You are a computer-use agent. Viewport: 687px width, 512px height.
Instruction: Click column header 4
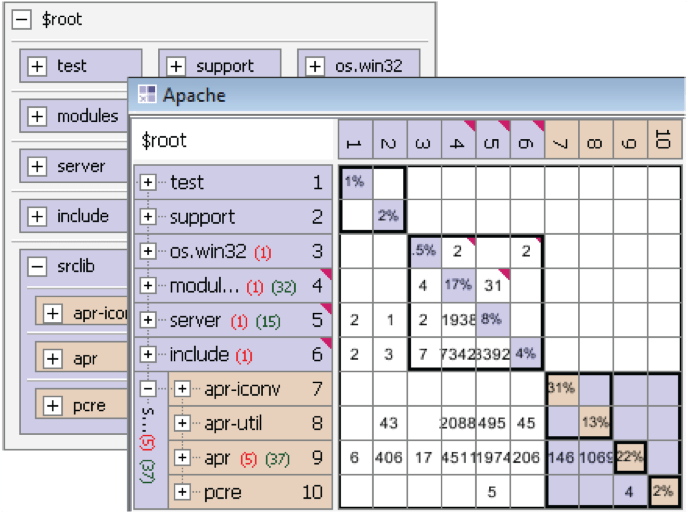pos(458,144)
